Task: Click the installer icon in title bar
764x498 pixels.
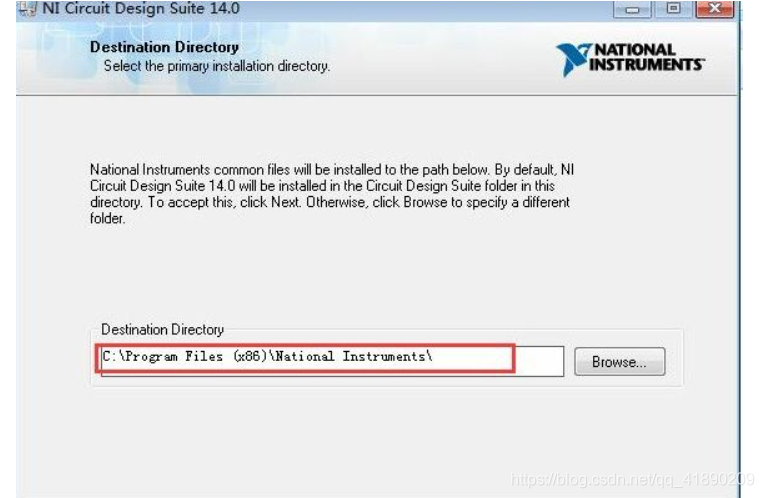Action: pyautogui.click(x=27, y=9)
